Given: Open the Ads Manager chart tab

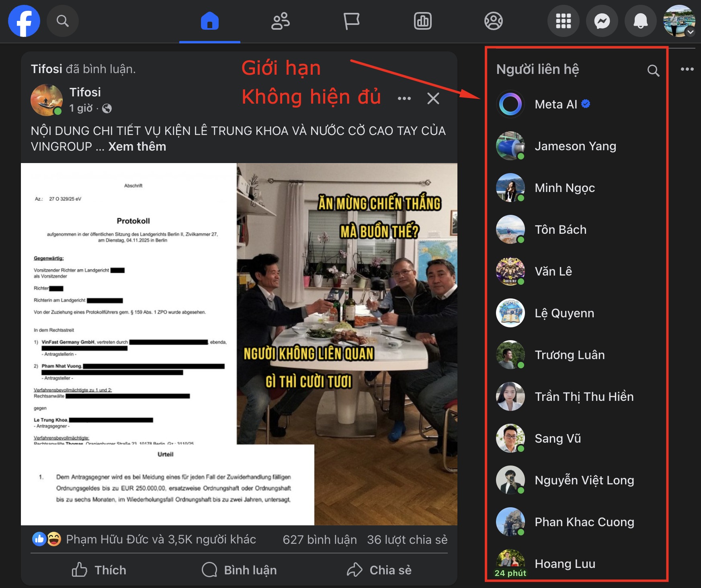Looking at the screenshot, I should (x=423, y=21).
